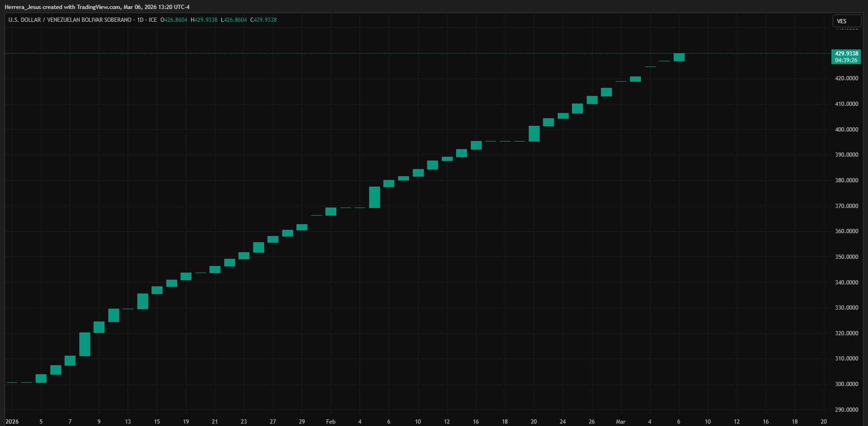868x426 pixels.
Task: Click the Mar marker on time axis
Action: (620, 421)
